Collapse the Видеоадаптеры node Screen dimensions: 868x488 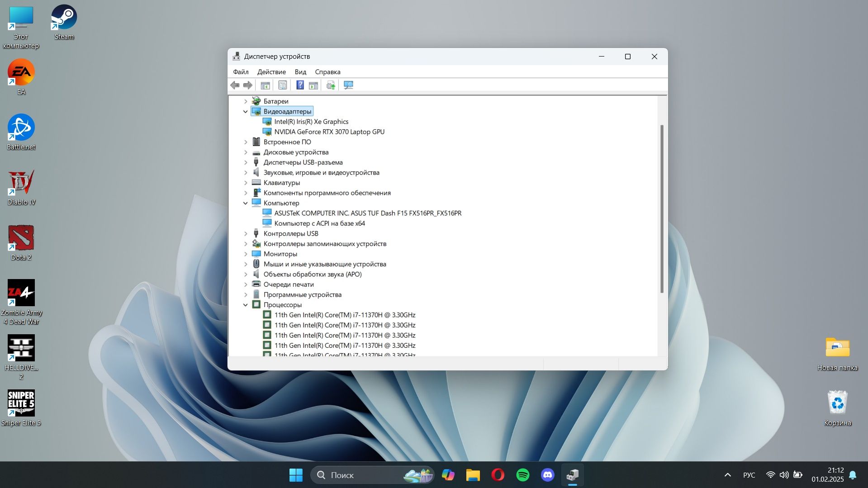click(246, 111)
